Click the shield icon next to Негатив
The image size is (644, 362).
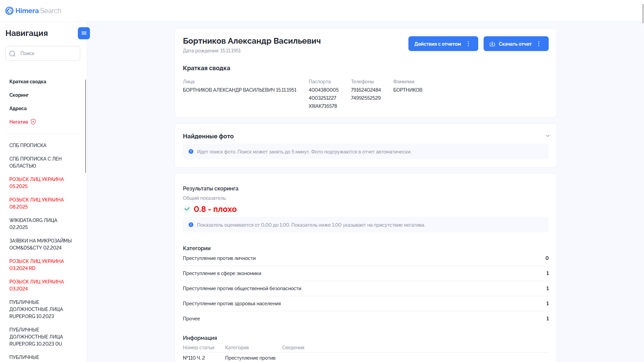pyautogui.click(x=33, y=122)
